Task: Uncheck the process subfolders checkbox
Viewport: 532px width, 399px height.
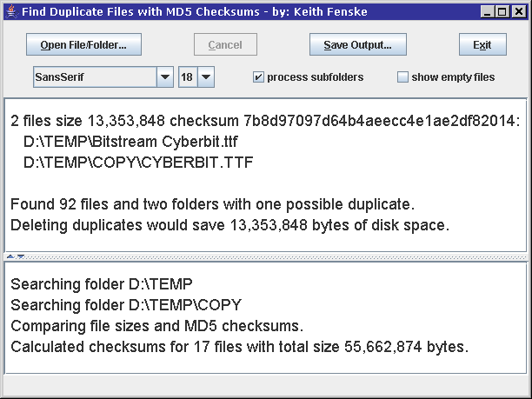Action: (x=258, y=77)
